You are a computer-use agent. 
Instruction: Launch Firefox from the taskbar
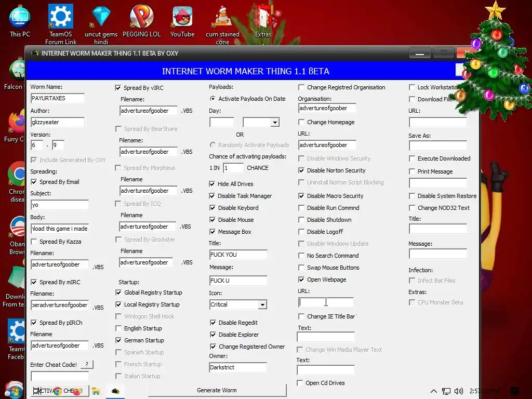[x=77, y=391]
